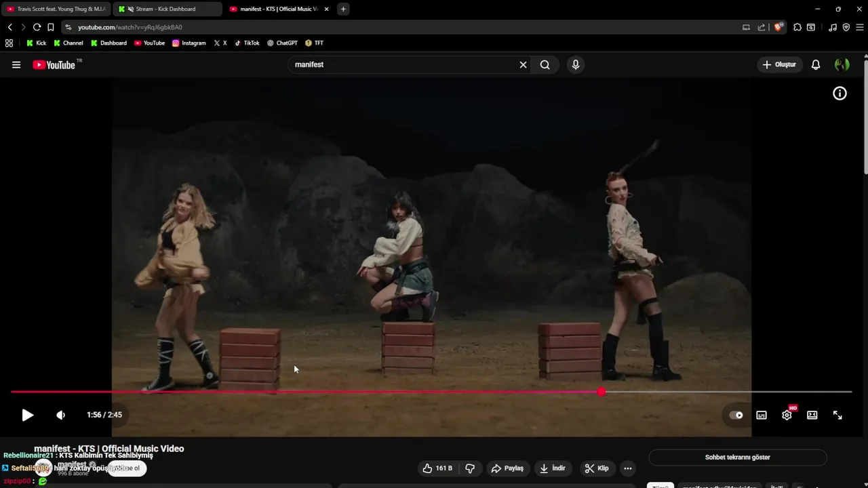Click the install/cast screen icon in the address bar
This screenshot has height=488, width=868.
pyautogui.click(x=746, y=27)
